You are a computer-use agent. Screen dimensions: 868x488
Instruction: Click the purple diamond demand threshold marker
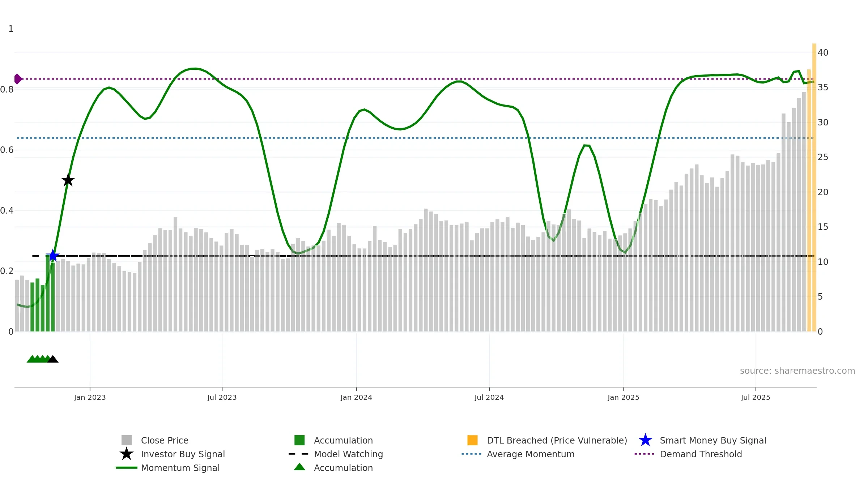click(18, 79)
